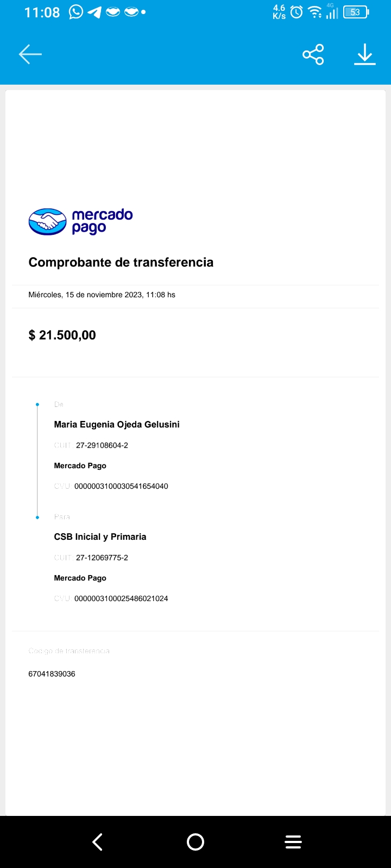
Task: Tap sender CVU number ending 654040
Action: (x=121, y=486)
